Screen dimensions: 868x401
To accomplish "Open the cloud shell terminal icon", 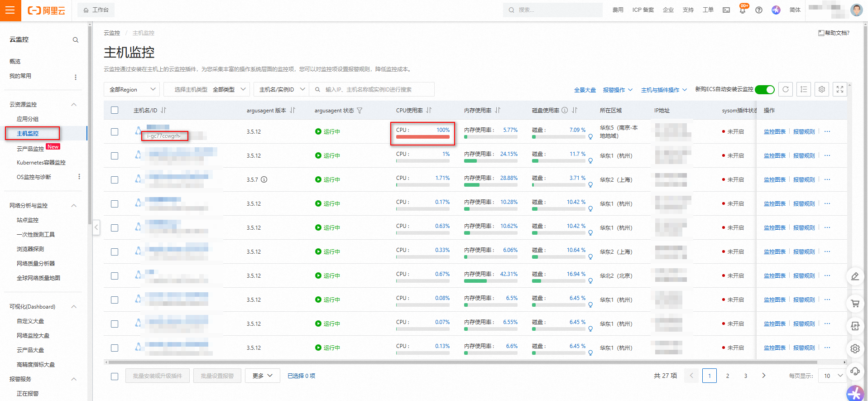I will click(726, 10).
